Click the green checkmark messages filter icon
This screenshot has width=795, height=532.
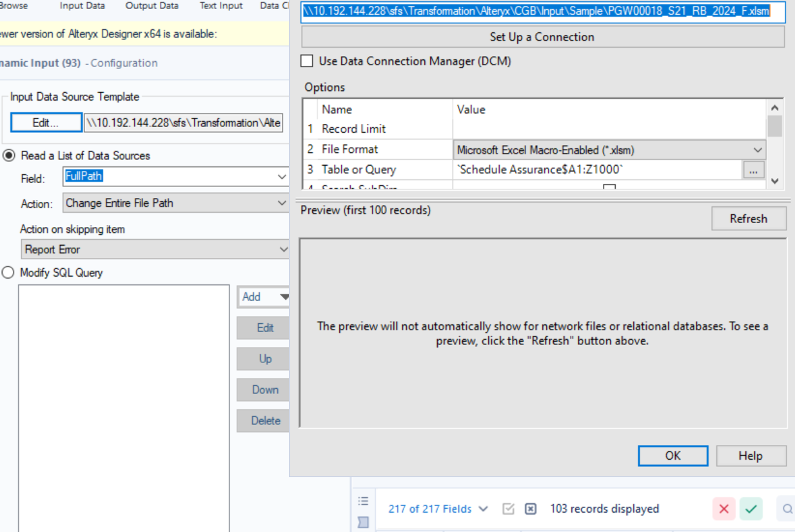(x=751, y=509)
